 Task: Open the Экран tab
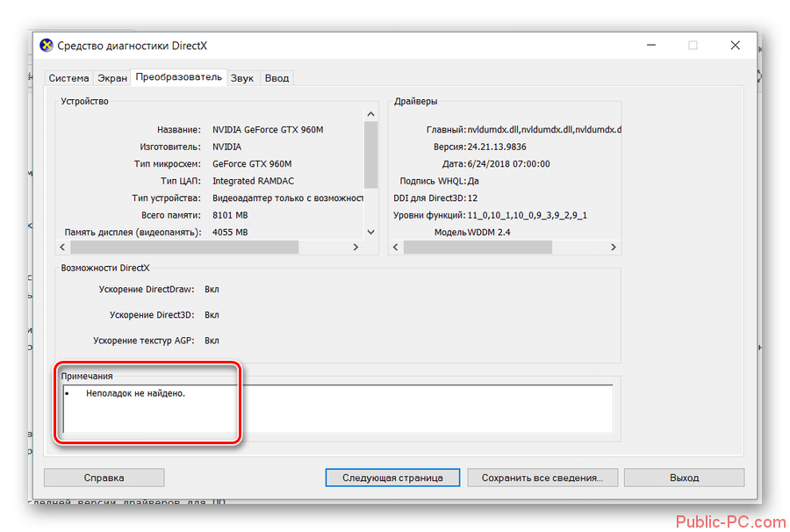coord(111,78)
